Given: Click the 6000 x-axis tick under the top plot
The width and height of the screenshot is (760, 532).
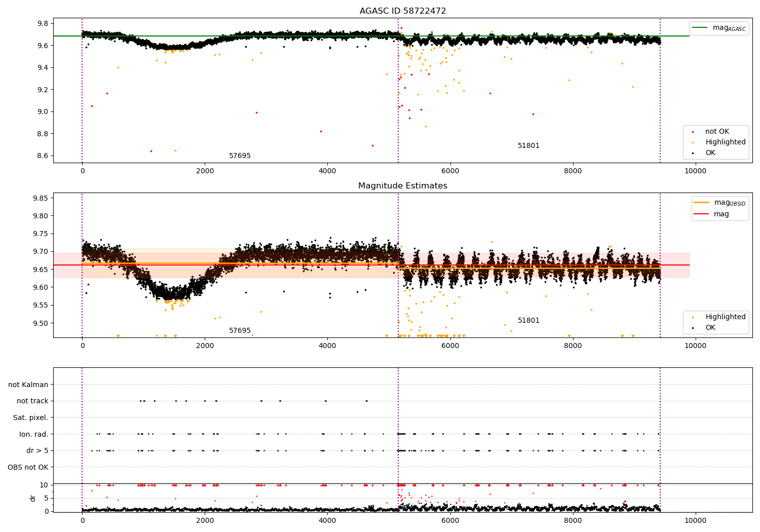Looking at the screenshot, I should pyautogui.click(x=450, y=171).
